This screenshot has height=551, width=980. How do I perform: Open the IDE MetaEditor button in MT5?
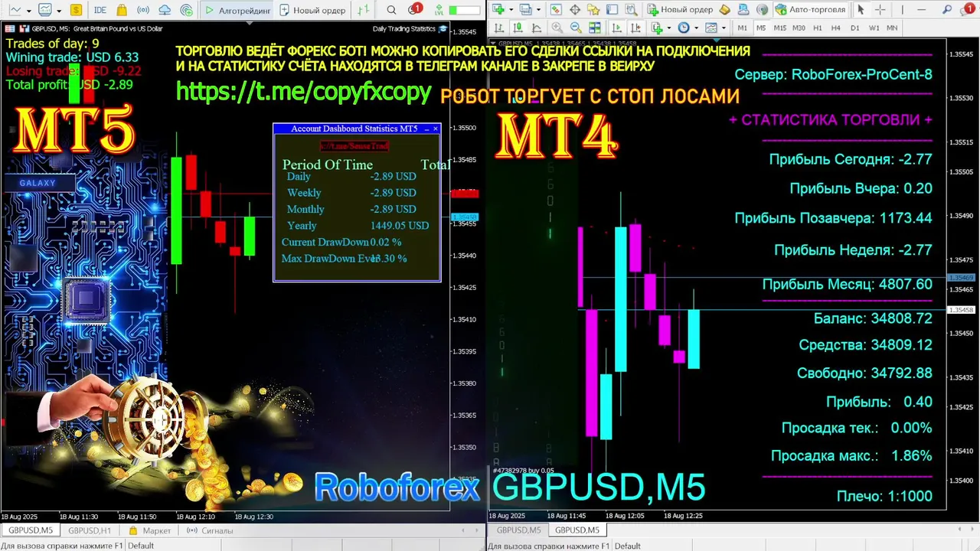click(100, 10)
